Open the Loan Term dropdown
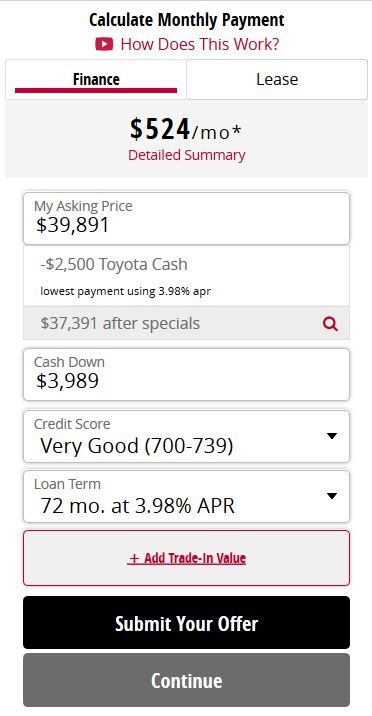The width and height of the screenshot is (372, 716). tap(187, 497)
